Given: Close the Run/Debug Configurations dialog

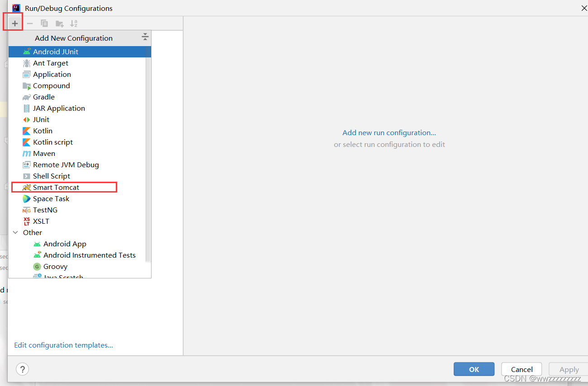Looking at the screenshot, I should [x=583, y=8].
